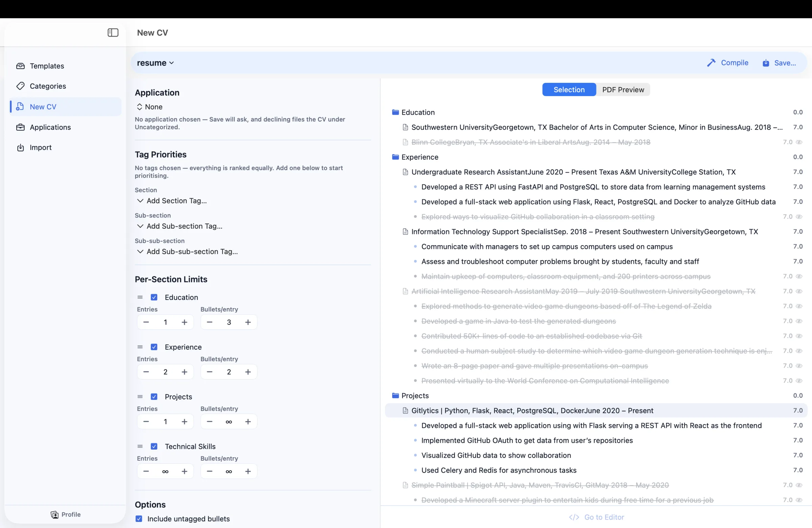Screen dimensions: 812x528
Task: Click the Education folder icon
Action: click(396, 112)
